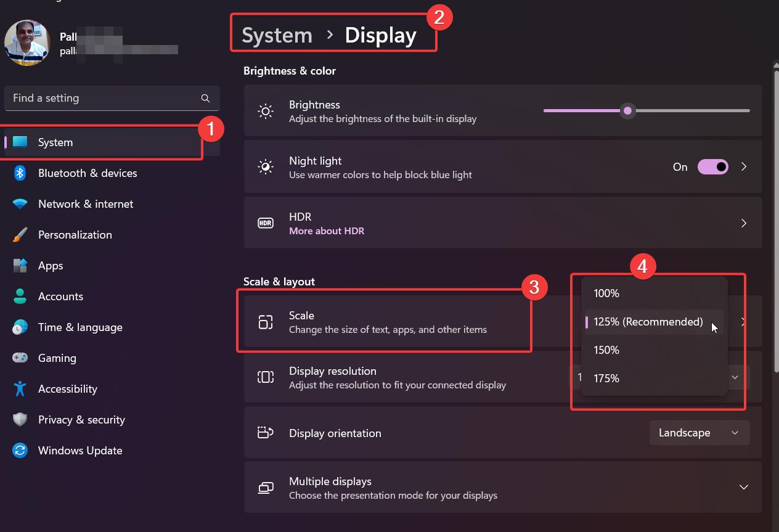This screenshot has height=532, width=779.
Task: Select 150% scaling option
Action: [x=606, y=350]
